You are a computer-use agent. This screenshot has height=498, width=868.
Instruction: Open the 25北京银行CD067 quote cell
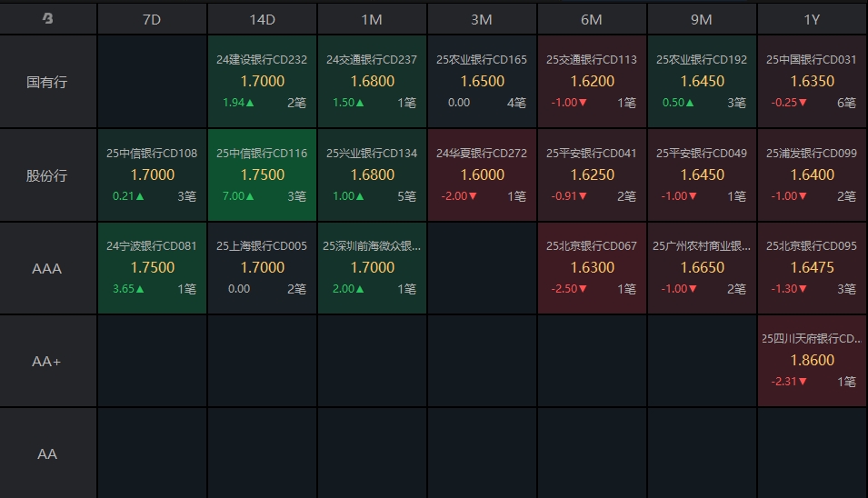[592, 268]
